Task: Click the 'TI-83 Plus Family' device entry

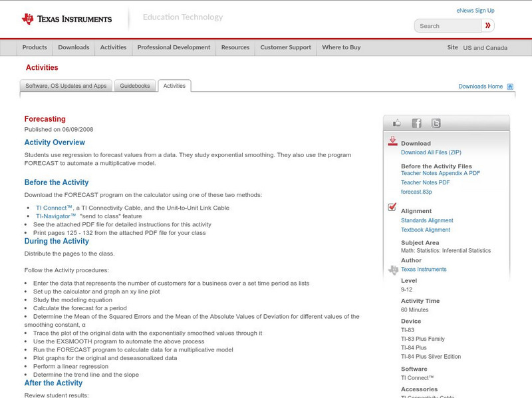Action: (x=423, y=339)
